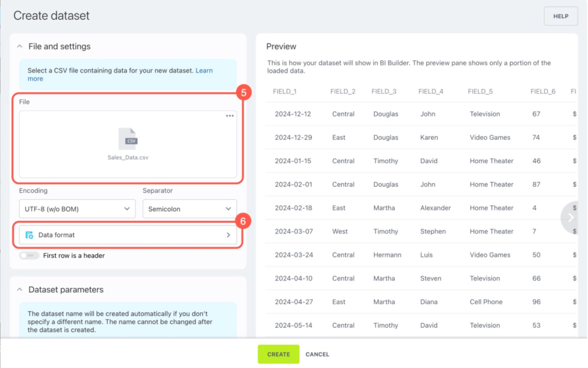Follow the Learn more link
Viewport: 588px width, 368px height.
tap(204, 71)
